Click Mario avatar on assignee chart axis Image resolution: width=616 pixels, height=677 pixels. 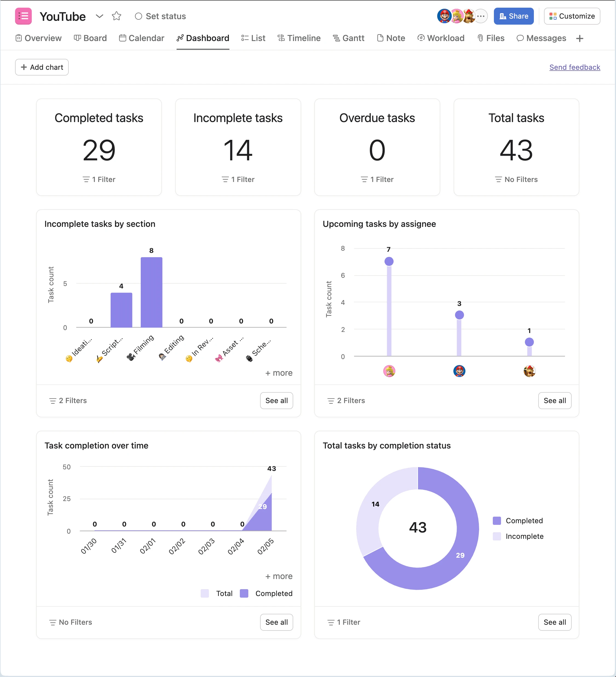coord(459,371)
